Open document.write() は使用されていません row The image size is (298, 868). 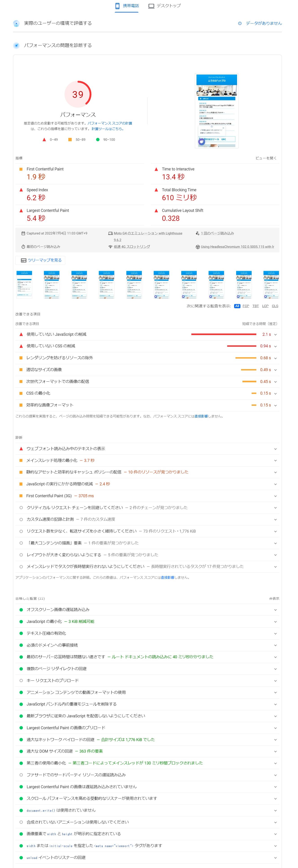pos(147,810)
